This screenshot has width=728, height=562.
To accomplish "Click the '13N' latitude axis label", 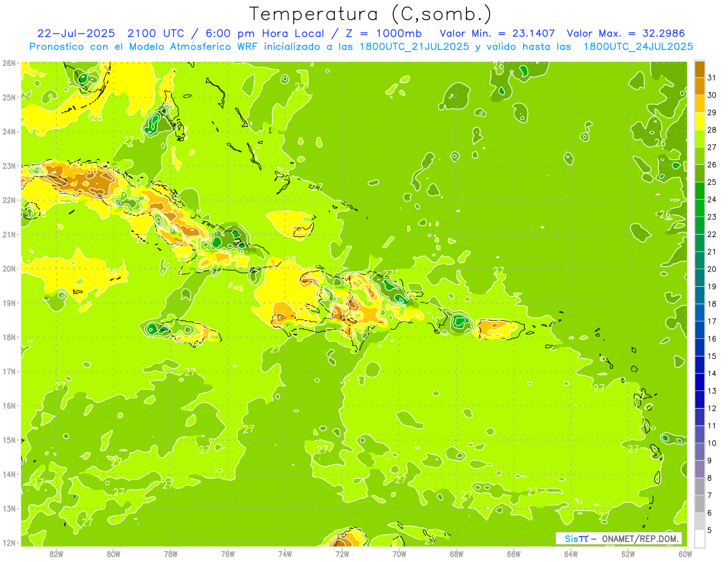I will pyautogui.click(x=9, y=508).
